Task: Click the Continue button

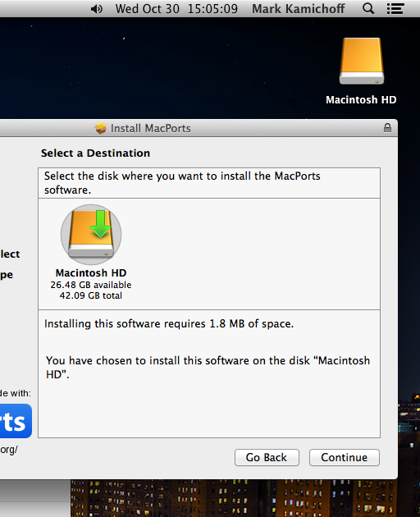Action: tap(345, 457)
